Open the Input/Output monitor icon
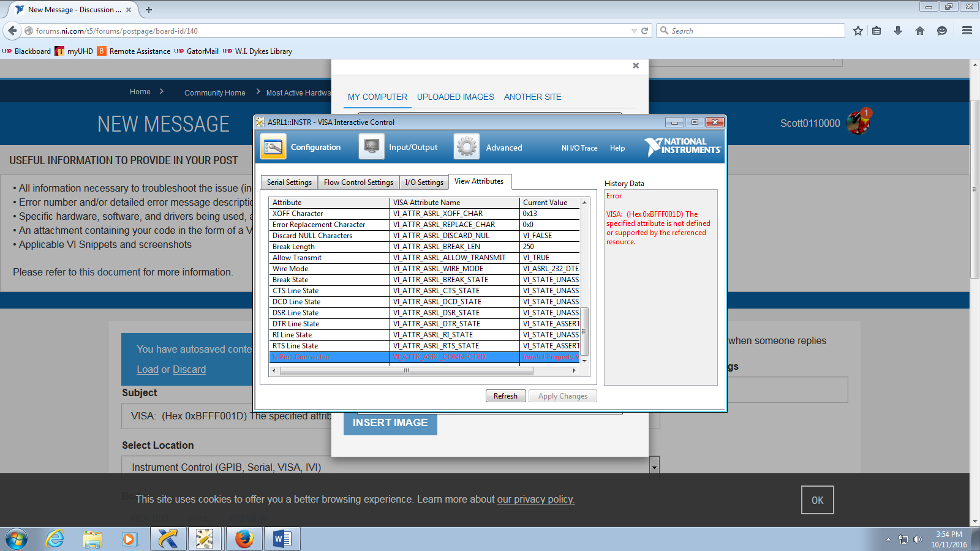Viewport: 980px width, 551px height. (371, 147)
